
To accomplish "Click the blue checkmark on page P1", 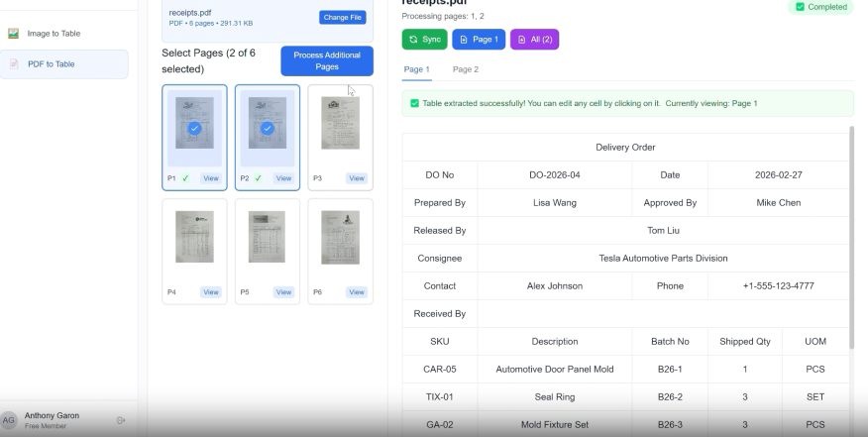I will coord(194,128).
